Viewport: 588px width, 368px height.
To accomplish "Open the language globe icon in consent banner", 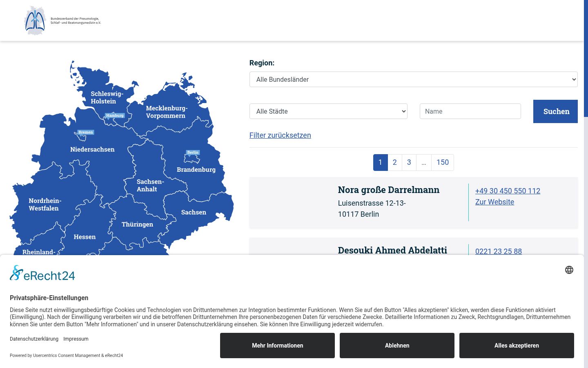I will point(569,270).
